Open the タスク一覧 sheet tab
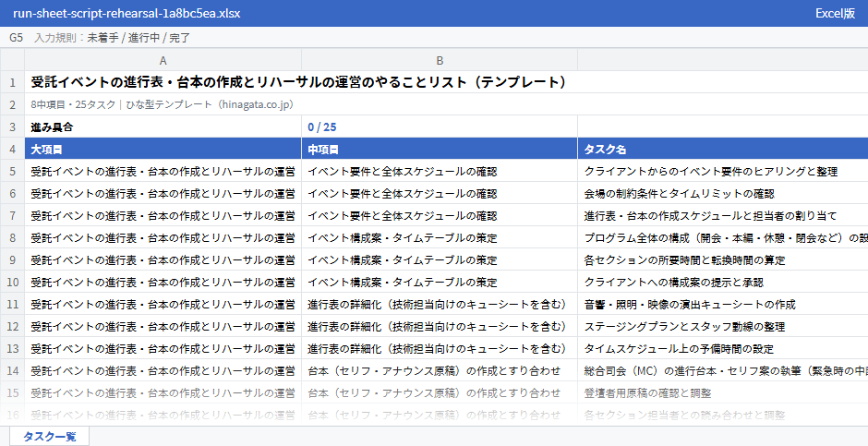 coord(49,436)
